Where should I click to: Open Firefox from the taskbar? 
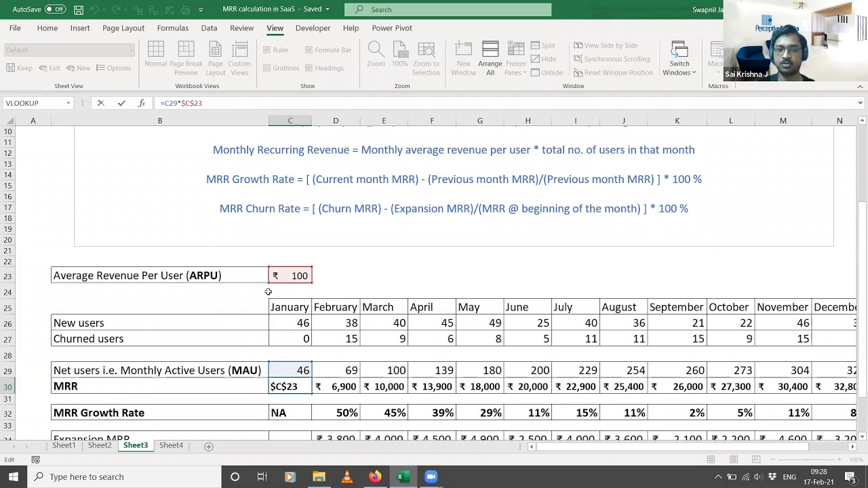click(x=375, y=476)
